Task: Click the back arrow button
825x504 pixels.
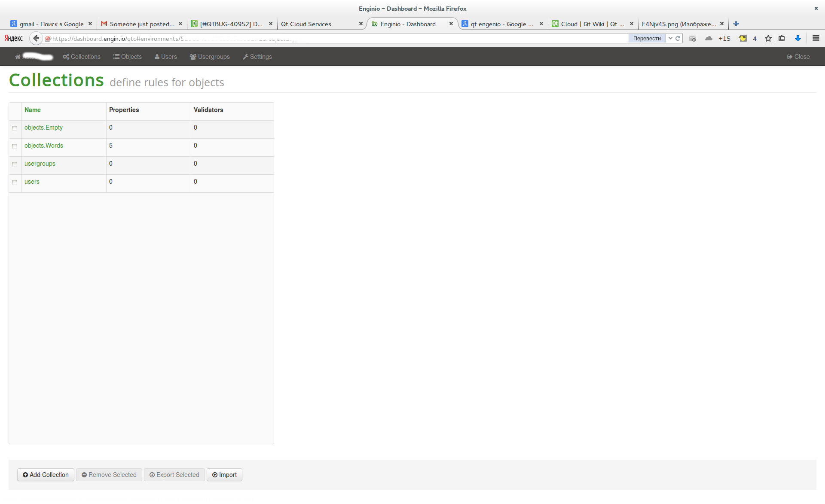Action: coord(36,39)
